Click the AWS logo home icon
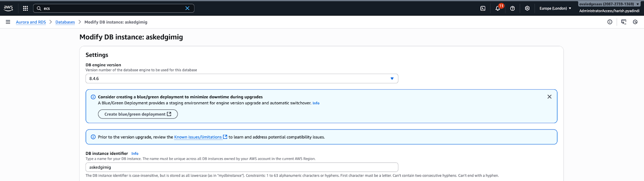The height and width of the screenshot is (181, 644). coord(8,8)
